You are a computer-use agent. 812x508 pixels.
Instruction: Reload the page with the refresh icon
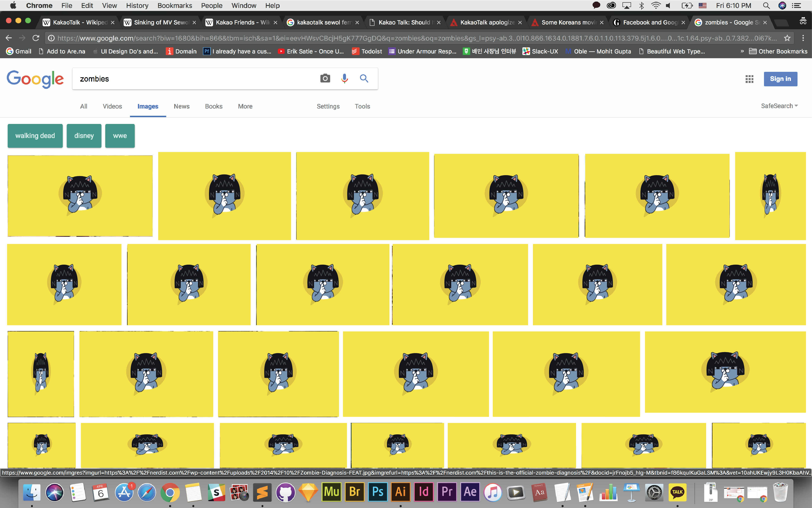click(36, 38)
